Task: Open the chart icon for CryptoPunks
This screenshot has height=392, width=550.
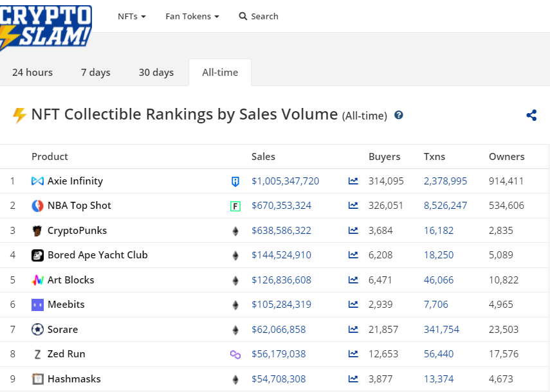Action: (x=353, y=230)
